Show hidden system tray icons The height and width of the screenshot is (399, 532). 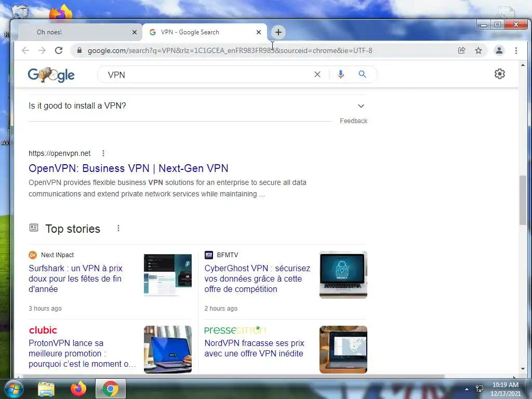467,389
